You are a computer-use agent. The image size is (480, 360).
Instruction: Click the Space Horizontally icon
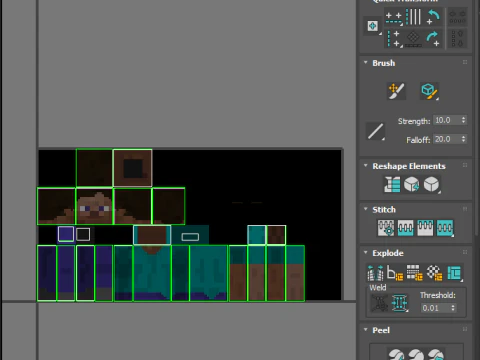coord(457,17)
